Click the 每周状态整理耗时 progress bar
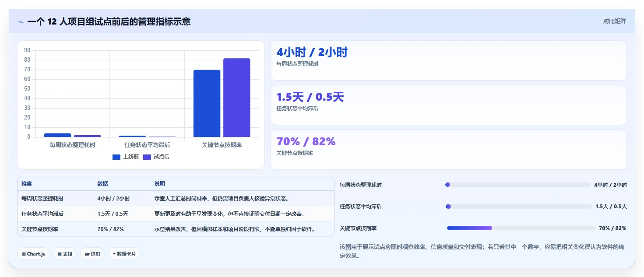The image size is (644, 277). pyautogui.click(x=517, y=185)
